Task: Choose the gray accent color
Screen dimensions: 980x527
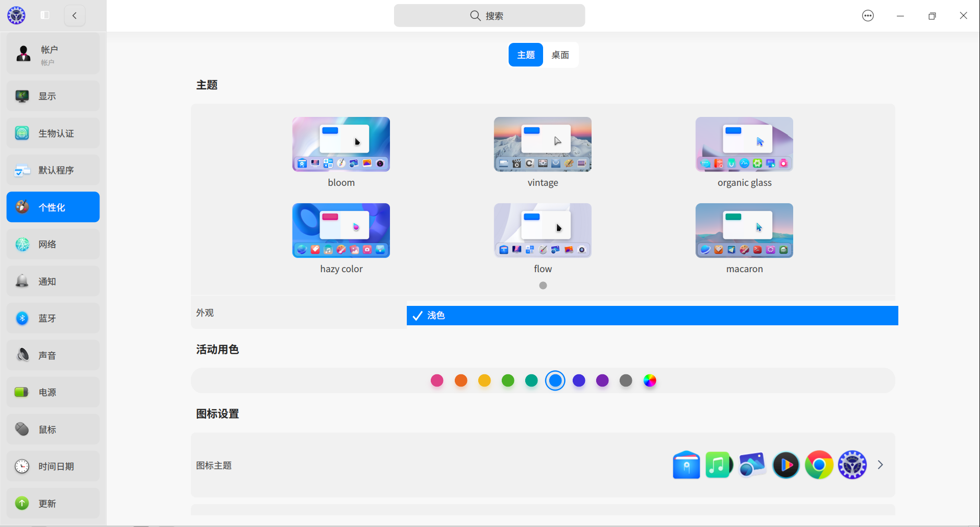Action: pos(626,380)
